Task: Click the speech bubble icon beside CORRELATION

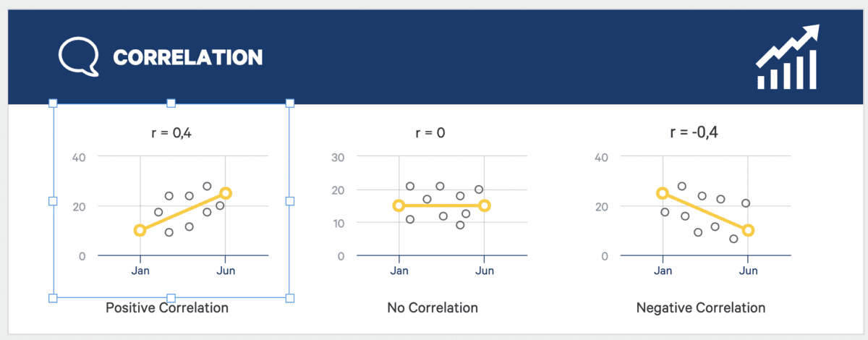Action: click(x=78, y=56)
